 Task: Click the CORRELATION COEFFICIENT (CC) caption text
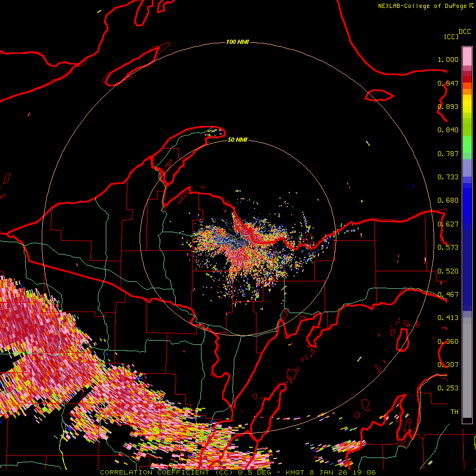click(167, 472)
